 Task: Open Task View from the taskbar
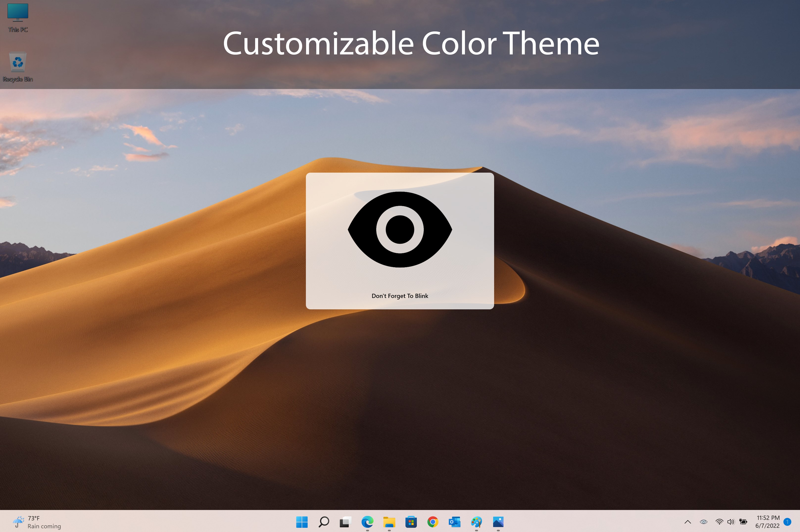(345, 522)
